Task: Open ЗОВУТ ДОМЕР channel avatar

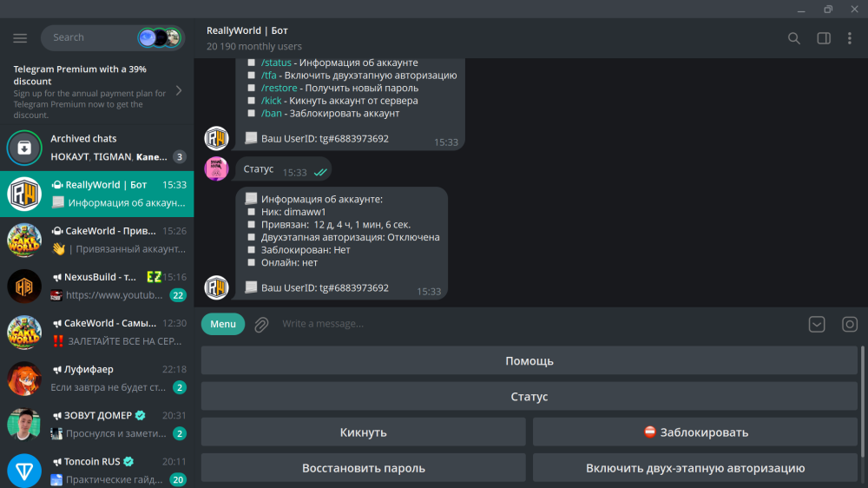Action: [24, 425]
